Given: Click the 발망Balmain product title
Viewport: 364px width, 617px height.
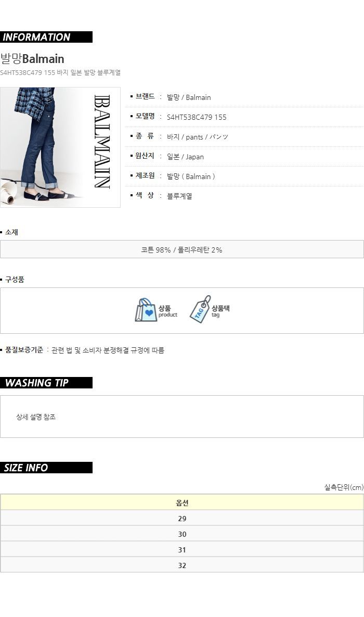Looking at the screenshot, I should [x=32, y=59].
